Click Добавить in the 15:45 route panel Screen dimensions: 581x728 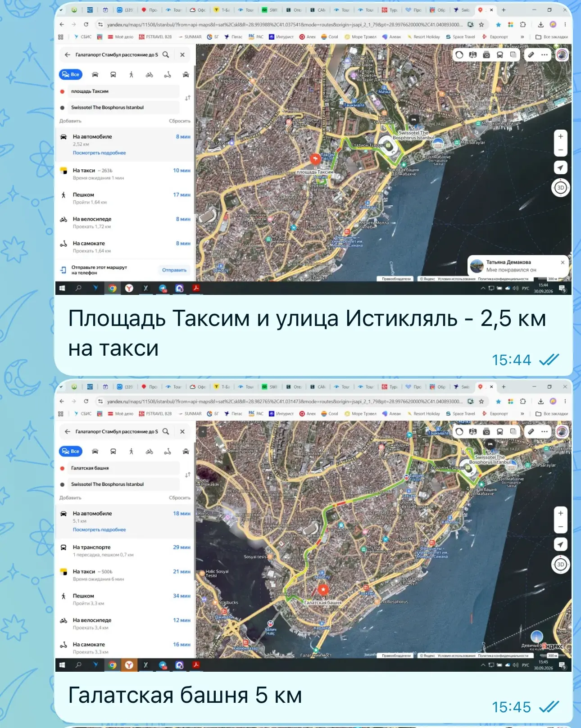[x=70, y=498]
